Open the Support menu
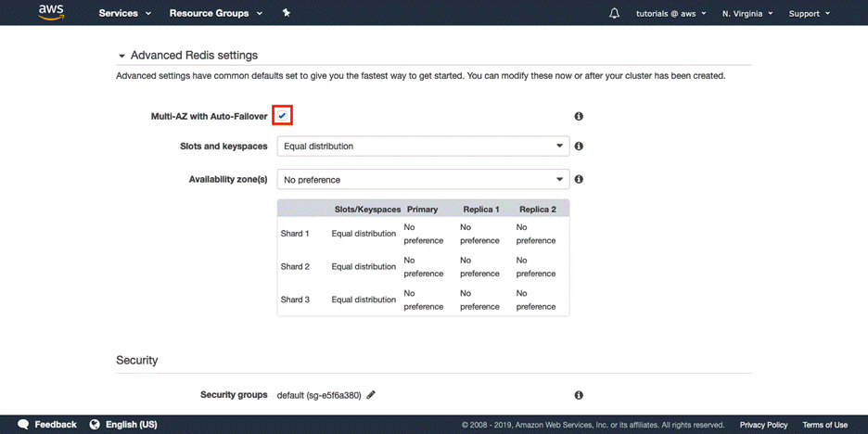 point(809,13)
